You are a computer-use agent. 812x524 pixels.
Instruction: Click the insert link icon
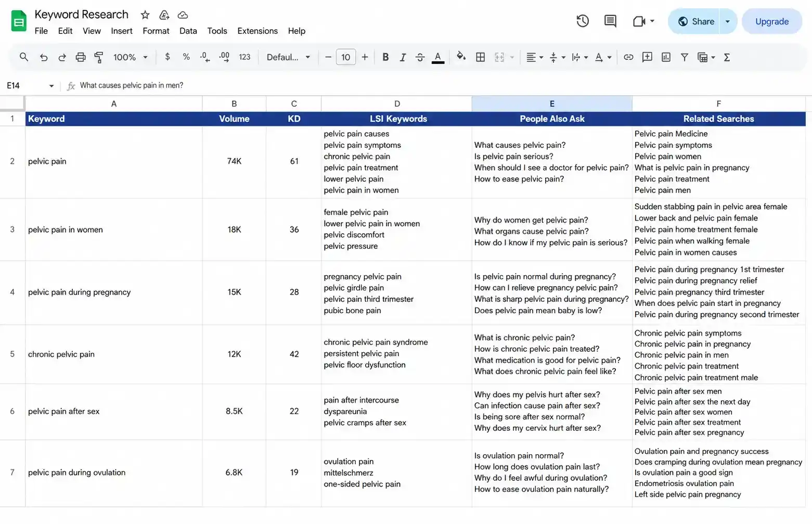(x=628, y=57)
